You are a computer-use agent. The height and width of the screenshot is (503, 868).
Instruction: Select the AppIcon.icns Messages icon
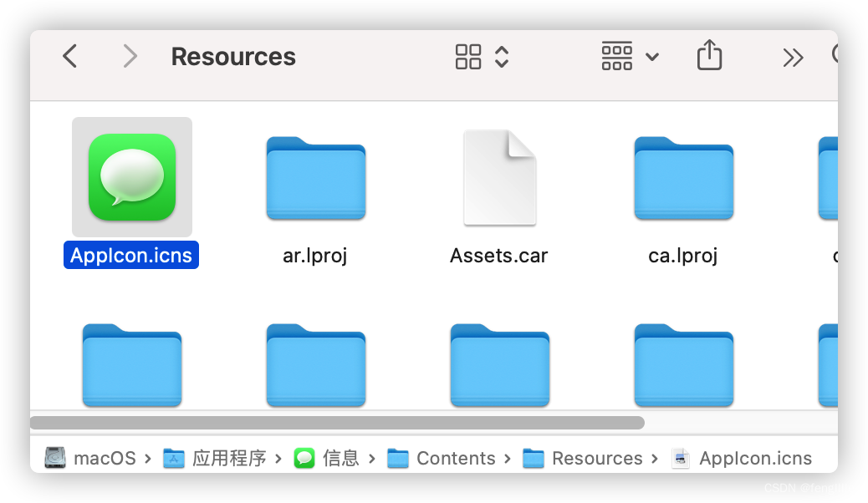click(x=132, y=177)
